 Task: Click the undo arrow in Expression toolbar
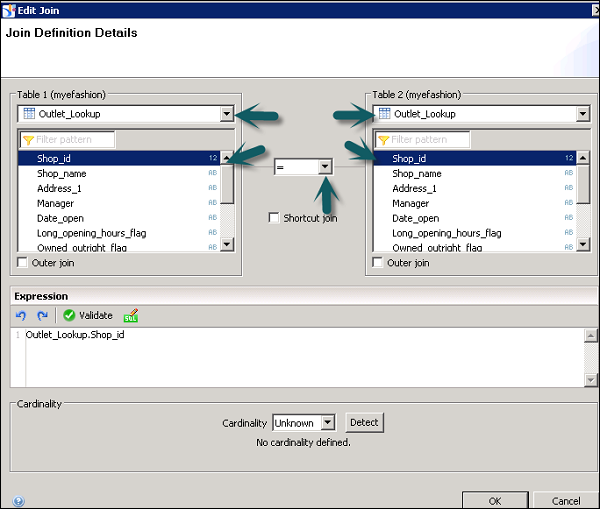(x=21, y=315)
